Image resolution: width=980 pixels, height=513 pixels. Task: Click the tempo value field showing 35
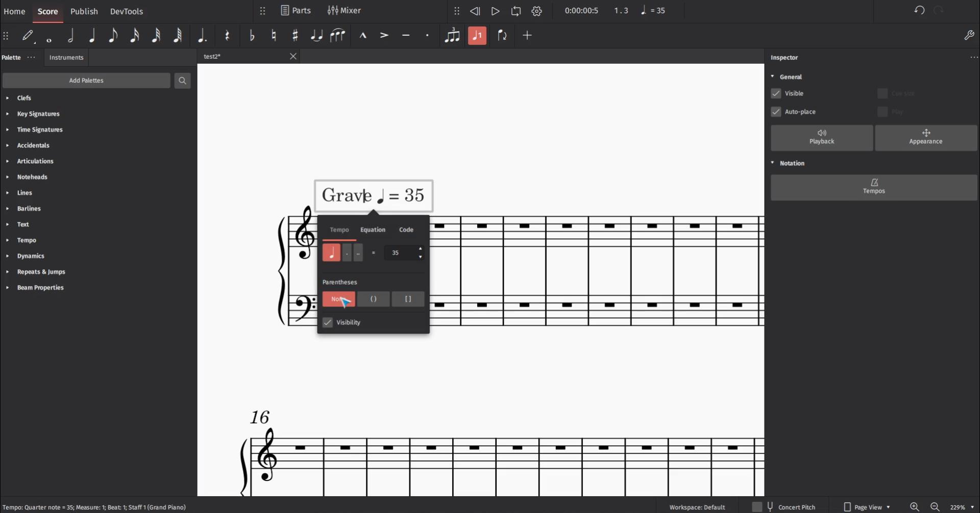(400, 253)
